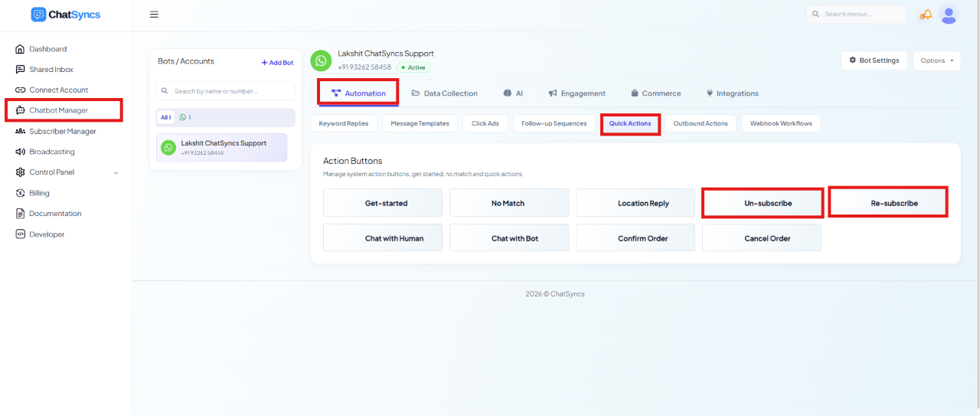Switch to the Commerce tab

coord(655,93)
